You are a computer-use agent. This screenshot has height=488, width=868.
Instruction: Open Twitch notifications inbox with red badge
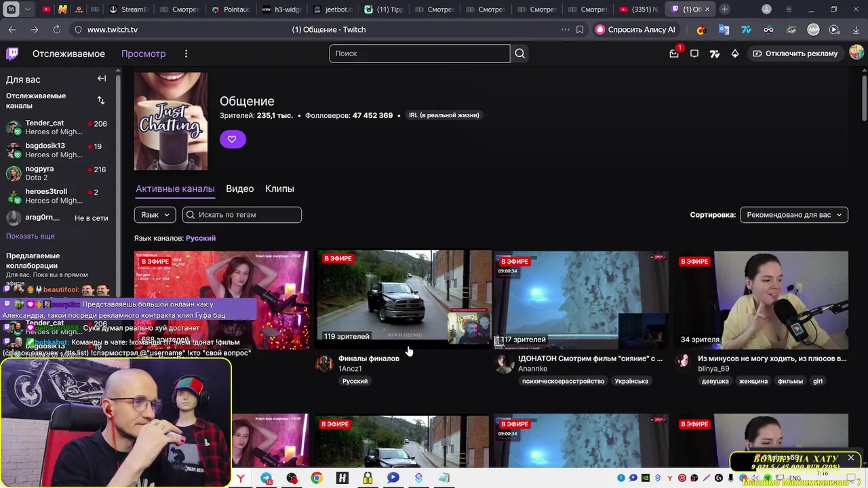[674, 54]
